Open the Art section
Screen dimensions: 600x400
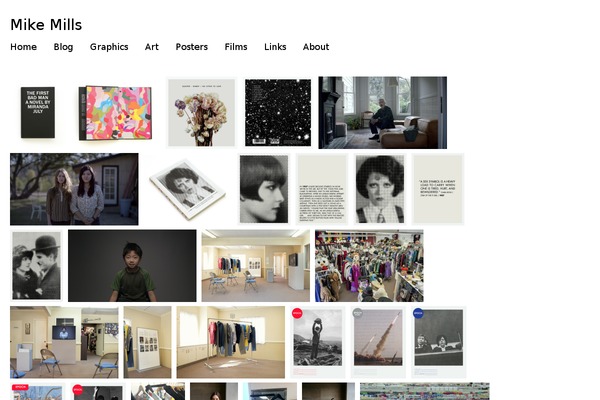click(x=152, y=47)
